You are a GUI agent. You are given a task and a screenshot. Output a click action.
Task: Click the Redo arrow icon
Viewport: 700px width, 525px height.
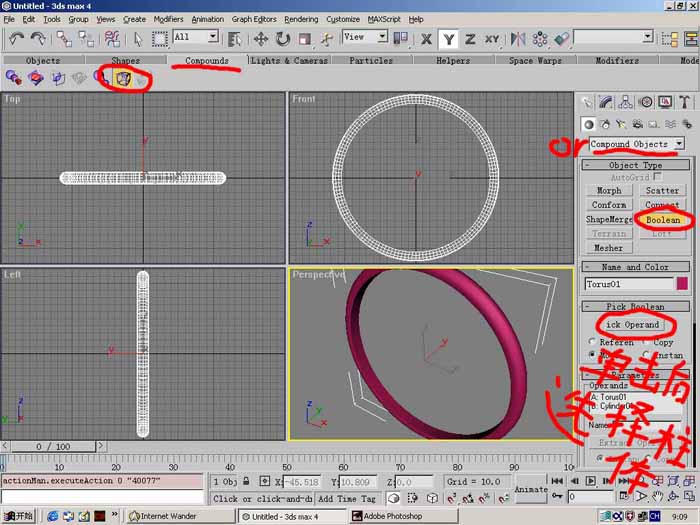(38, 39)
